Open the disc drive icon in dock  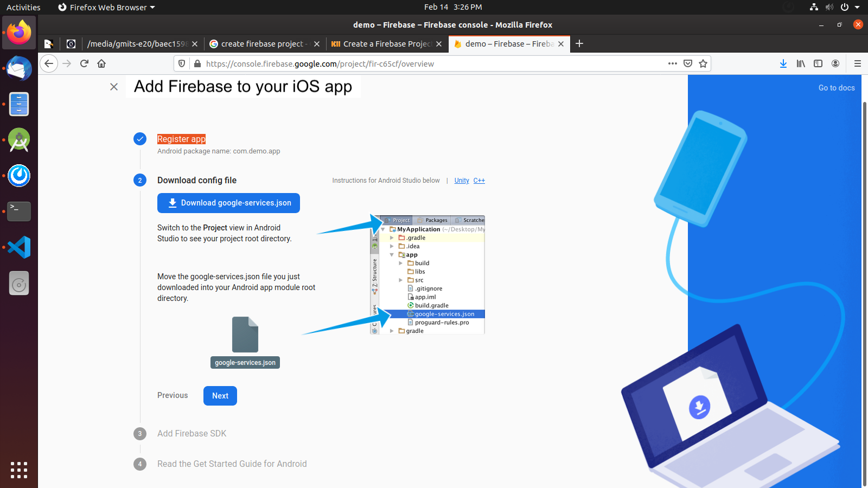pyautogui.click(x=19, y=283)
